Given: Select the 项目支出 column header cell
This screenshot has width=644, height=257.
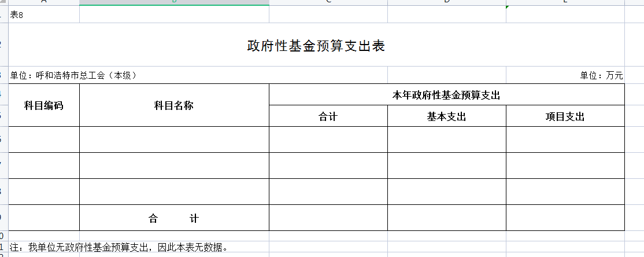Looking at the screenshot, I should (x=565, y=116).
